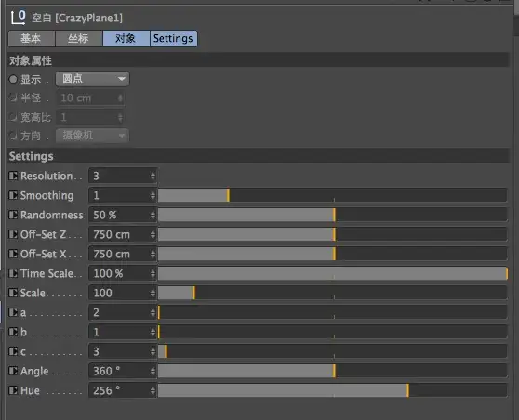
Task: Click the Off-Set Z field showing 750 cm
Action: (123, 234)
